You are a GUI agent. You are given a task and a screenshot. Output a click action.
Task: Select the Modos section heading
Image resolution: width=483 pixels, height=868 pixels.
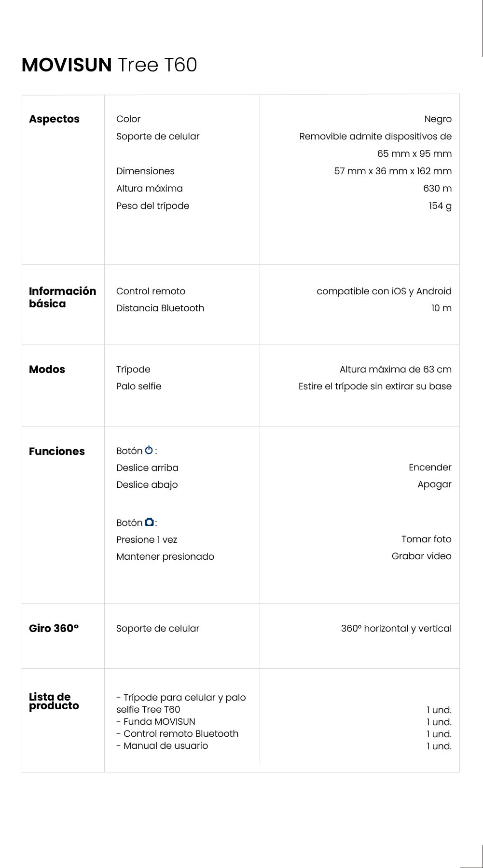[47, 370]
